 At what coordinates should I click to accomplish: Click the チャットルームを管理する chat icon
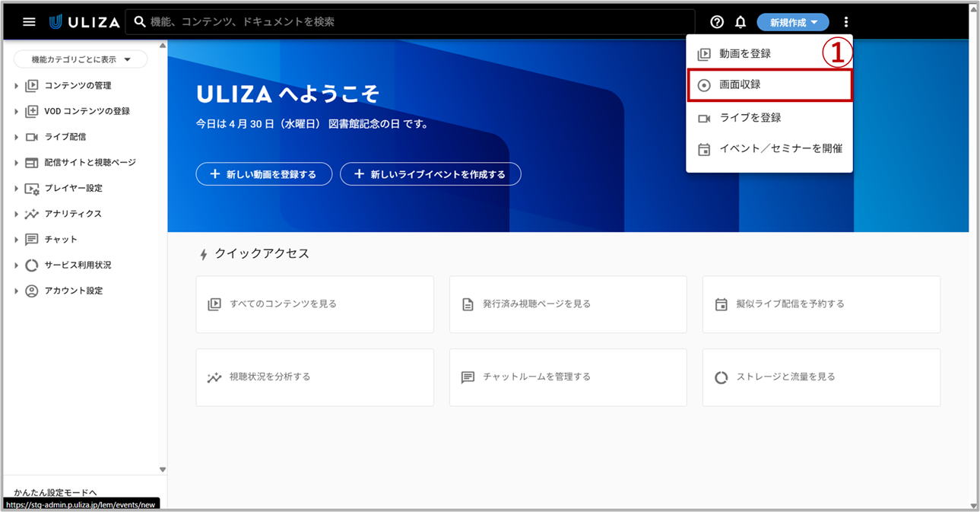[x=468, y=377]
